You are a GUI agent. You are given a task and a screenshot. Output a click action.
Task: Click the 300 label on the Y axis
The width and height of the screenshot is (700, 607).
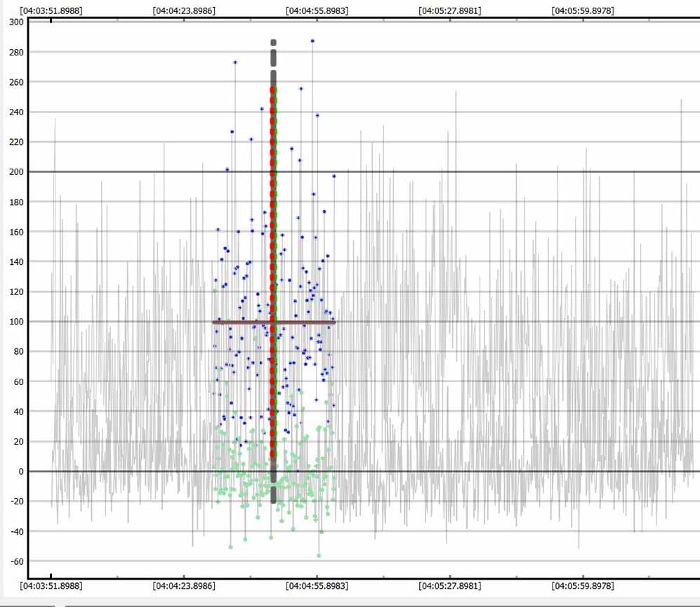pos(15,22)
